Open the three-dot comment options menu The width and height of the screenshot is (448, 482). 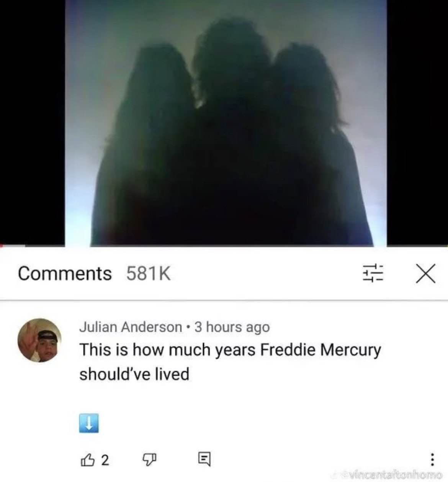432,459
